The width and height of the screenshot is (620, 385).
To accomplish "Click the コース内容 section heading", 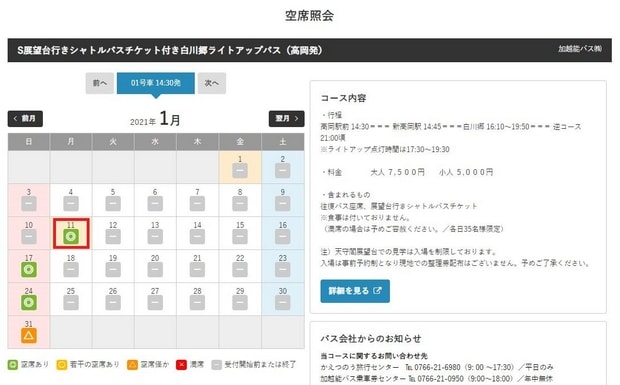I will [343, 98].
